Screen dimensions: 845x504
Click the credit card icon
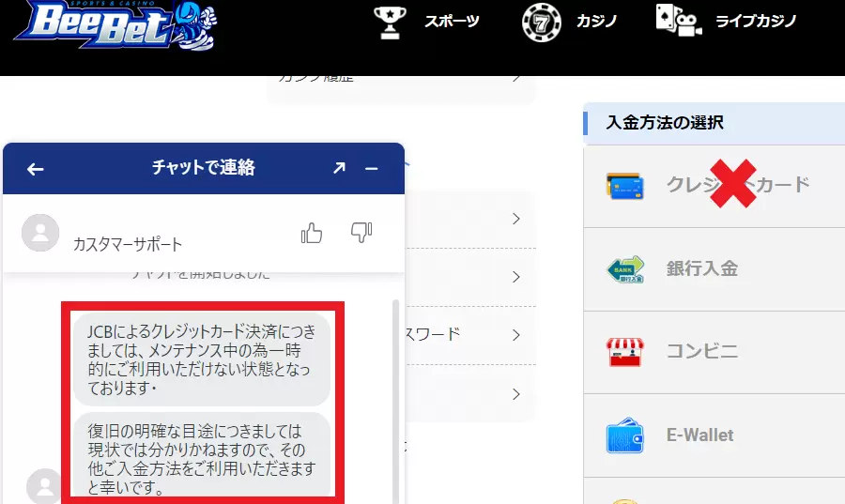pyautogui.click(x=625, y=186)
